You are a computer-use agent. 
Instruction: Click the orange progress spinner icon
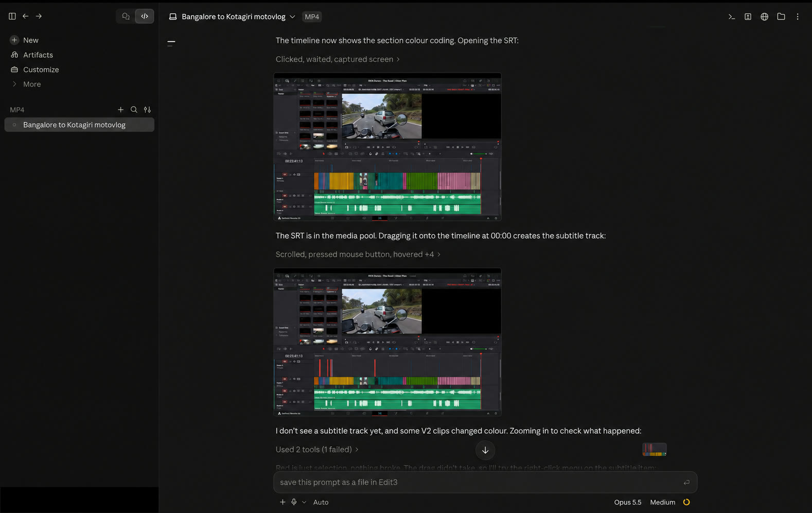pos(686,502)
